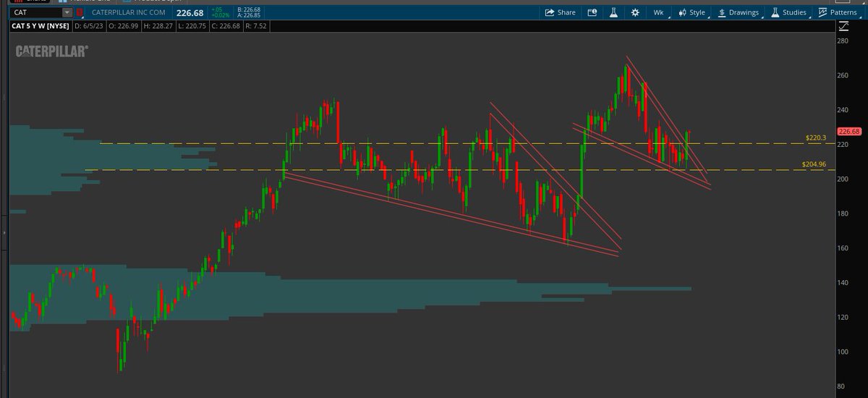
Task: Click the $220.3 price level label
Action: point(815,137)
